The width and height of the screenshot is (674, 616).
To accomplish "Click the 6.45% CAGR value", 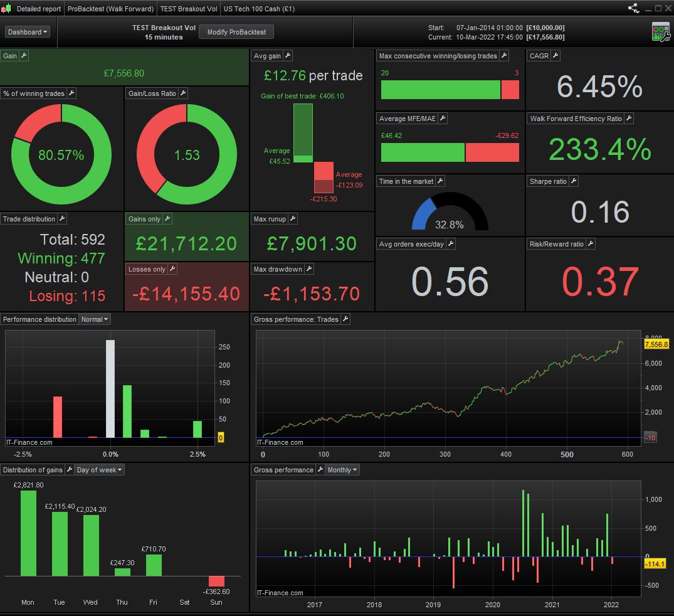I will 599,87.
